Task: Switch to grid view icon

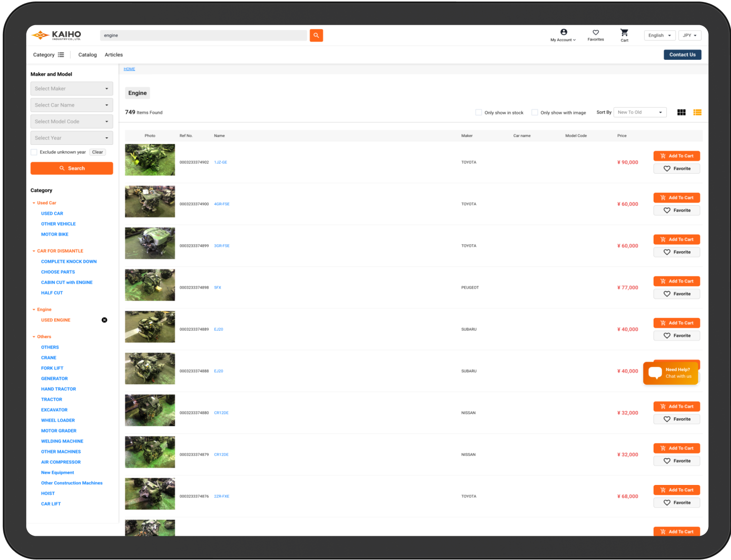Action: tap(681, 113)
